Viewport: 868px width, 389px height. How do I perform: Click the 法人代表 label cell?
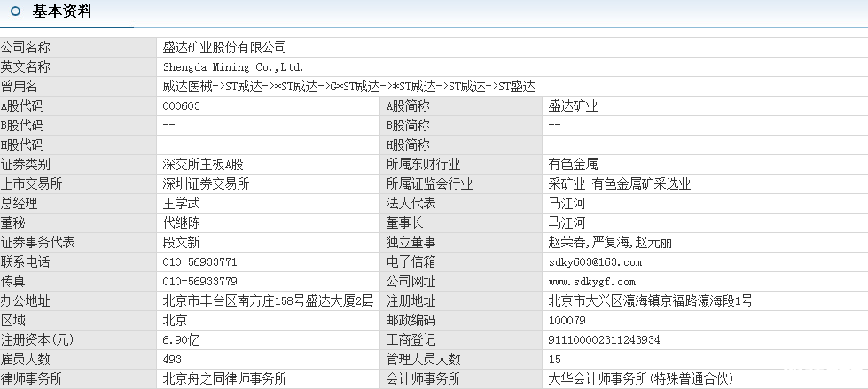coord(461,203)
